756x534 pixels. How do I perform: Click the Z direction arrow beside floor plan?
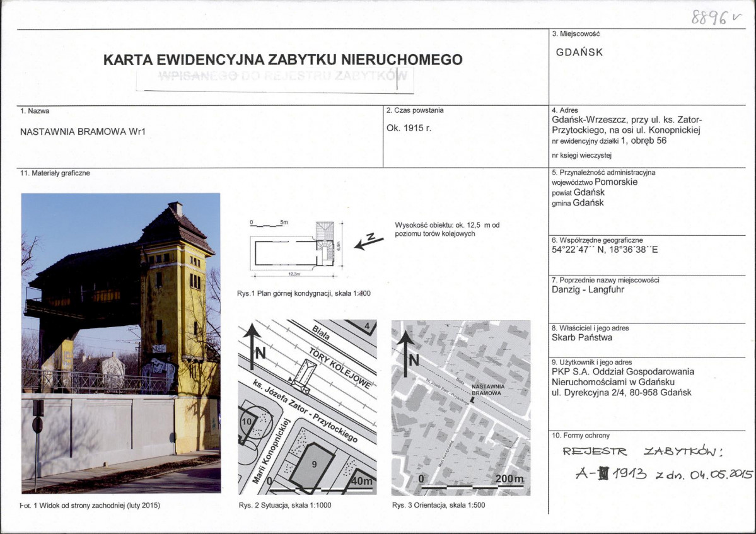369,242
